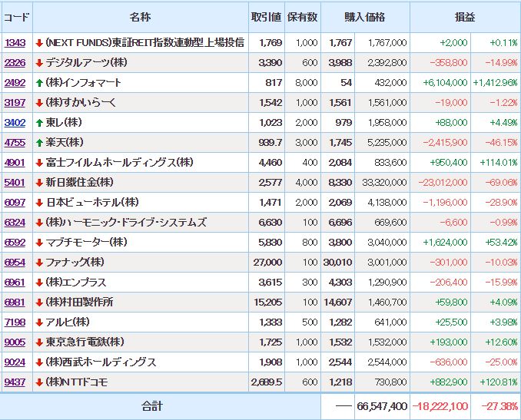Click the green up arrow beside (株)インフォマート
The image size is (521, 420).
(x=39, y=83)
